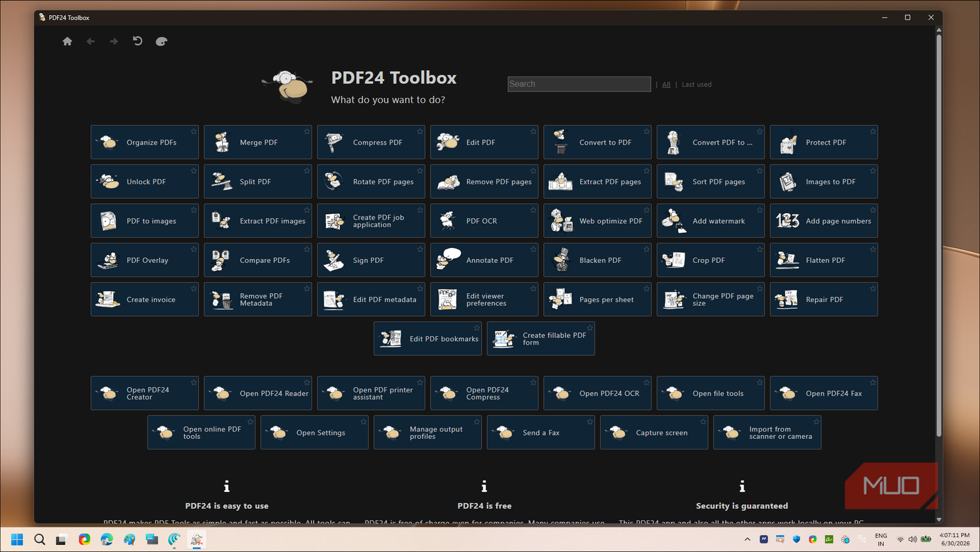Open Settings tile

pyautogui.click(x=314, y=432)
